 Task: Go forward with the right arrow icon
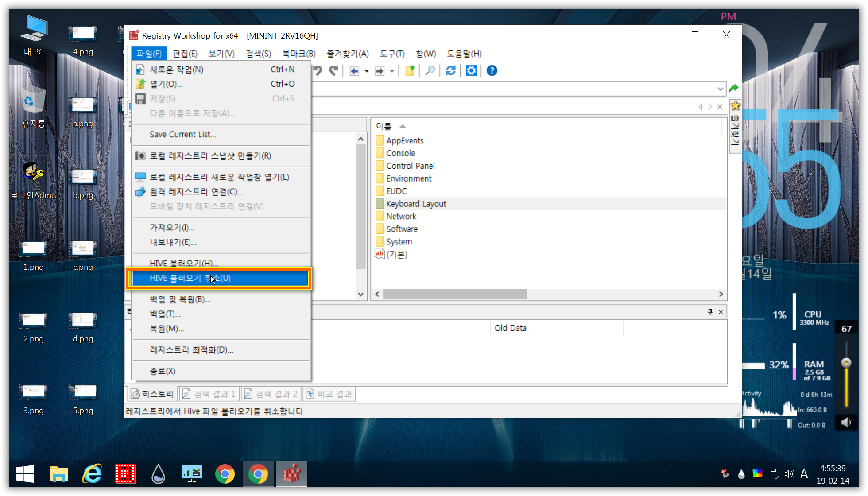(x=380, y=71)
